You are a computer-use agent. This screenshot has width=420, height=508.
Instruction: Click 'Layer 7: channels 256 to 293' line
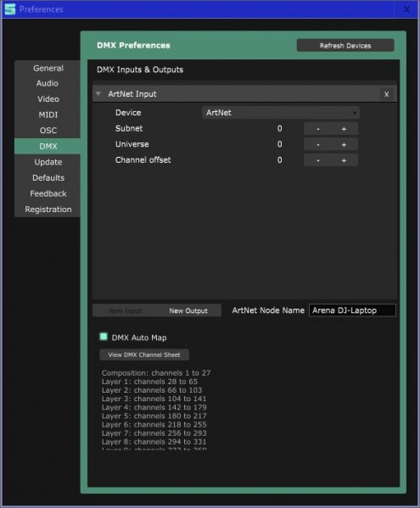pyautogui.click(x=154, y=433)
